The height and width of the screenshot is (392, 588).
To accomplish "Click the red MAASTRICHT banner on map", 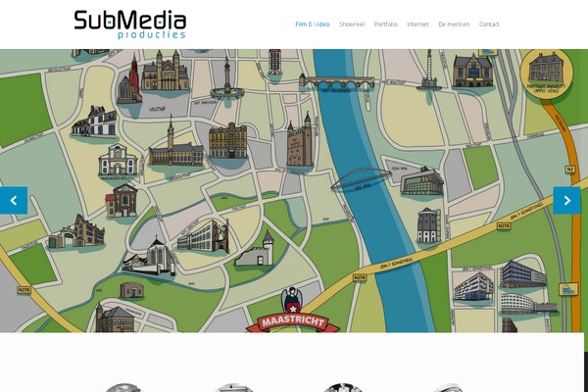I will tap(293, 322).
